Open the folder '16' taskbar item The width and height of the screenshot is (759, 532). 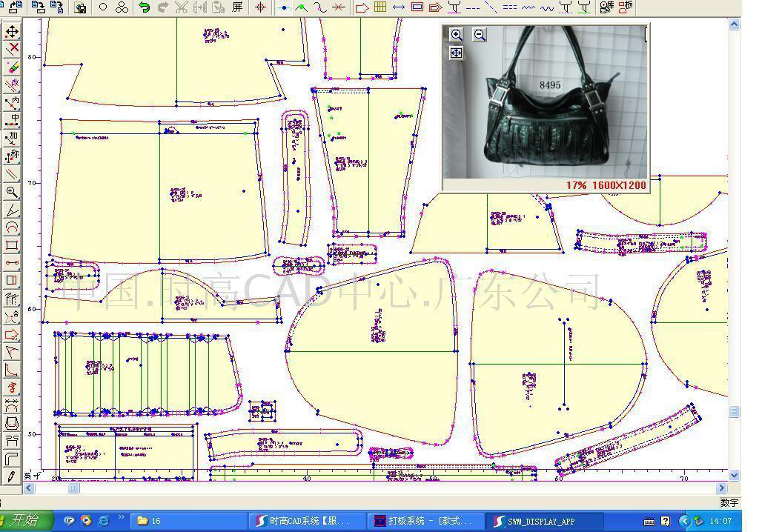pos(189,521)
